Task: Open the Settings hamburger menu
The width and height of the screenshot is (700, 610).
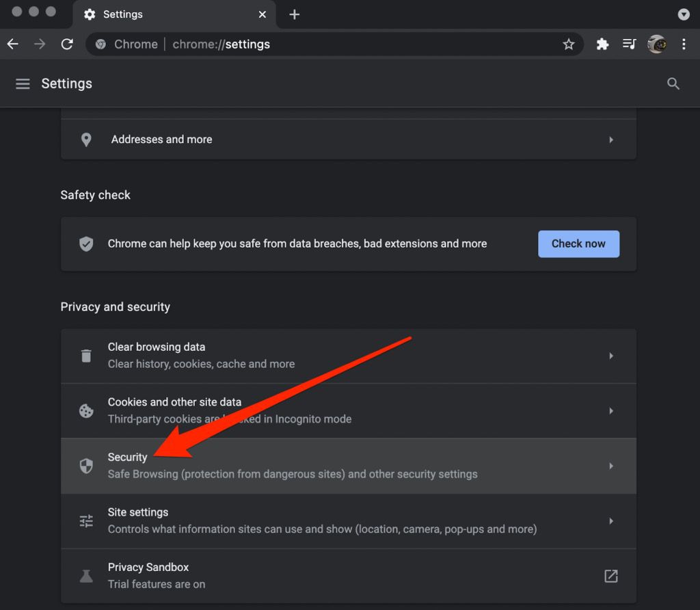Action: coord(23,83)
